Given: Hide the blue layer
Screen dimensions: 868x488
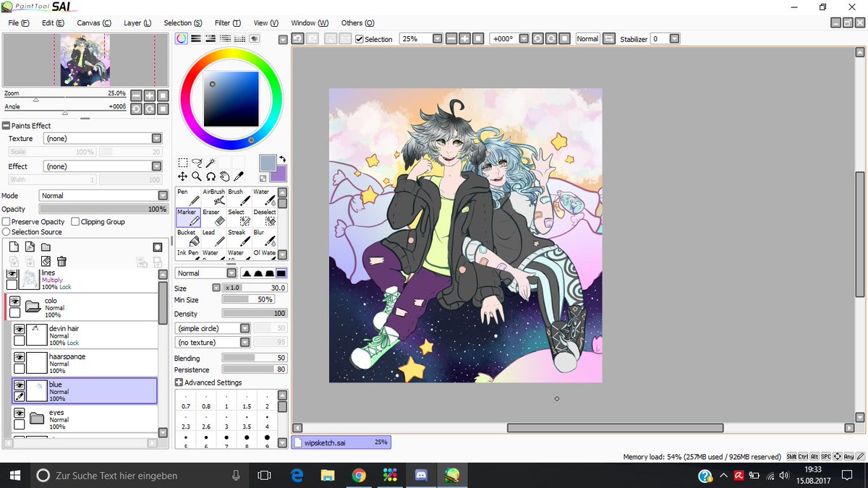Looking at the screenshot, I should [20, 385].
